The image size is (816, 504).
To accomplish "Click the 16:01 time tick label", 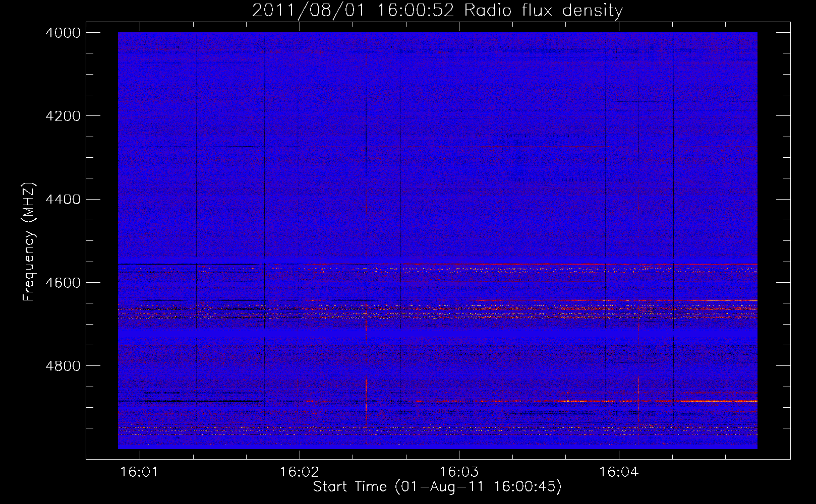I will click(x=140, y=472).
